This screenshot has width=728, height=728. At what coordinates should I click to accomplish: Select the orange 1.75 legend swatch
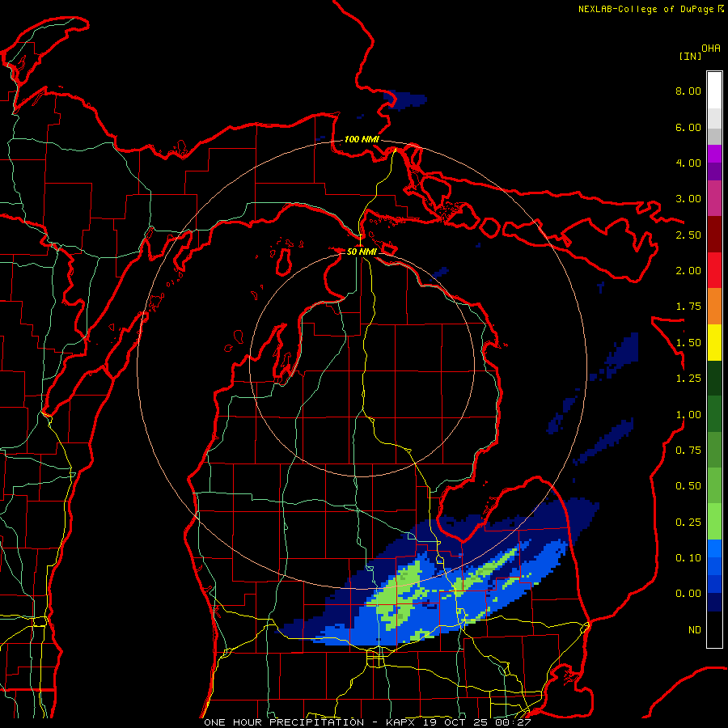point(714,307)
